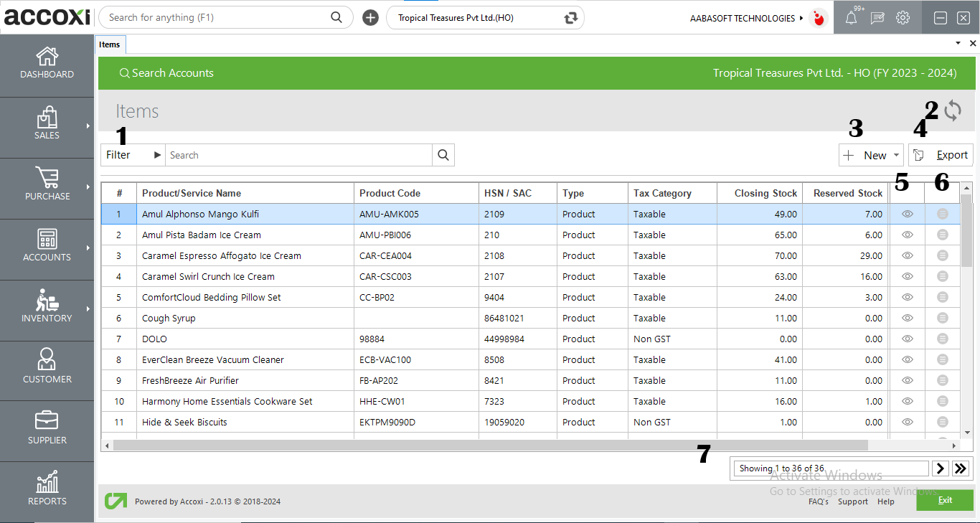Expand the Accounts submenu arrow

[x=88, y=248]
